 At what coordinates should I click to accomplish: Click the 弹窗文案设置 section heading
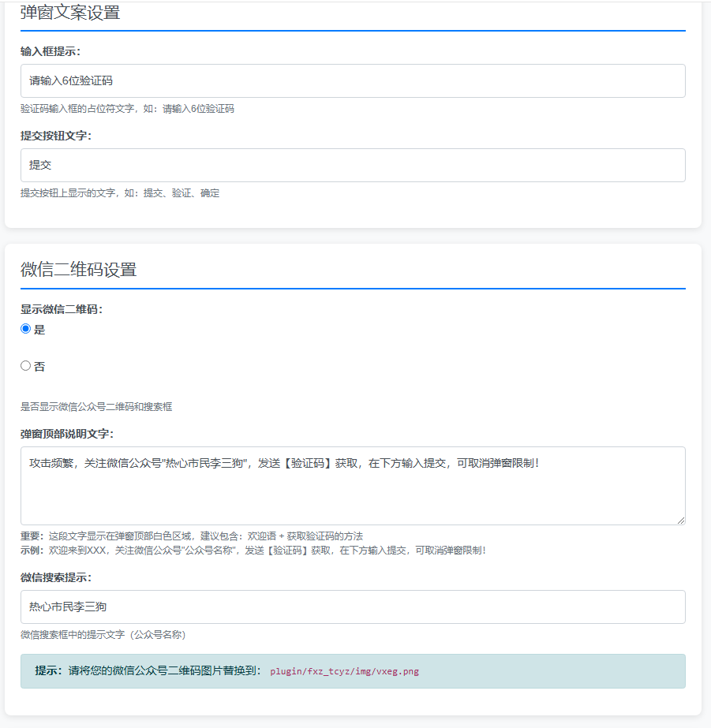point(70,13)
